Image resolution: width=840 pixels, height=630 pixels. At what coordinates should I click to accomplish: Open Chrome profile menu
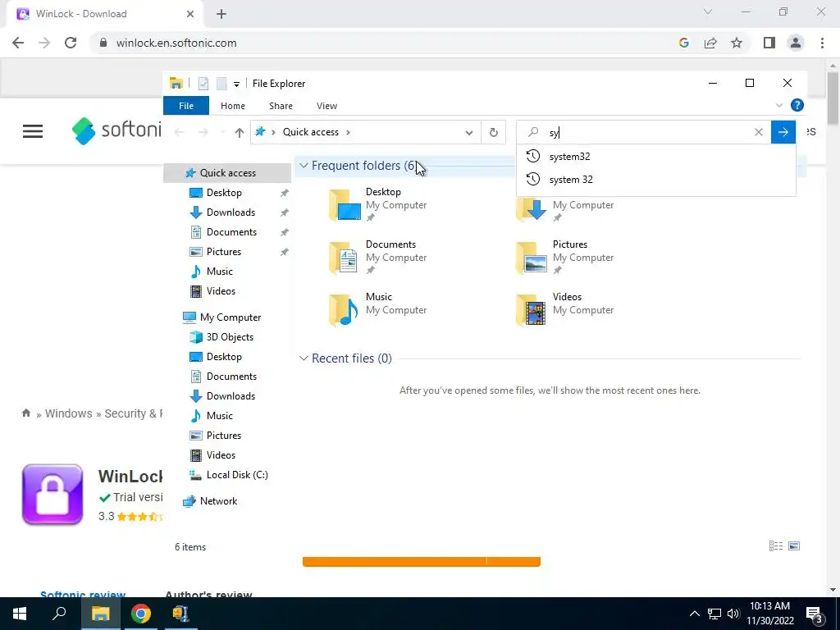pyautogui.click(x=796, y=43)
